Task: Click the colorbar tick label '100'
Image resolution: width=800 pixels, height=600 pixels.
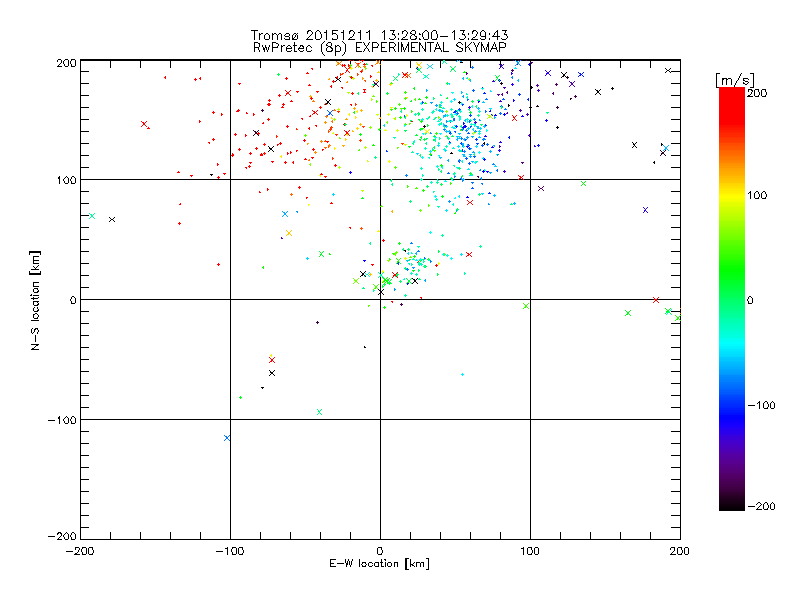Action: pos(757,195)
